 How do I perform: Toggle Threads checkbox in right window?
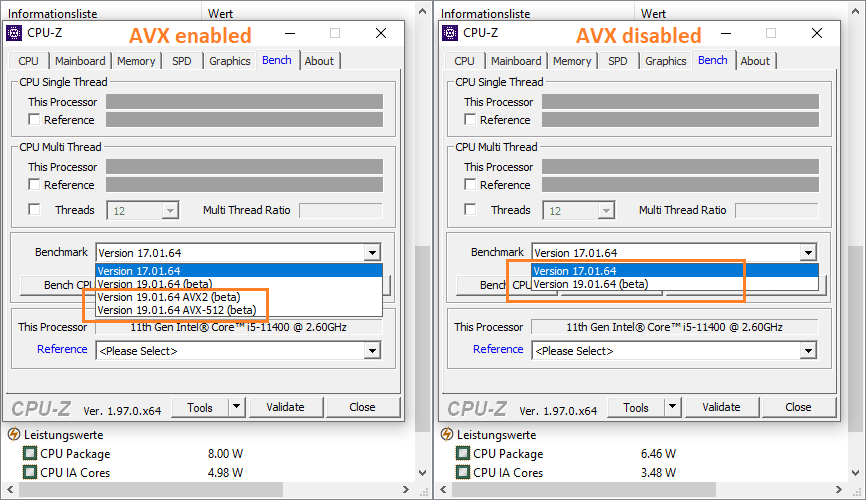(x=470, y=209)
